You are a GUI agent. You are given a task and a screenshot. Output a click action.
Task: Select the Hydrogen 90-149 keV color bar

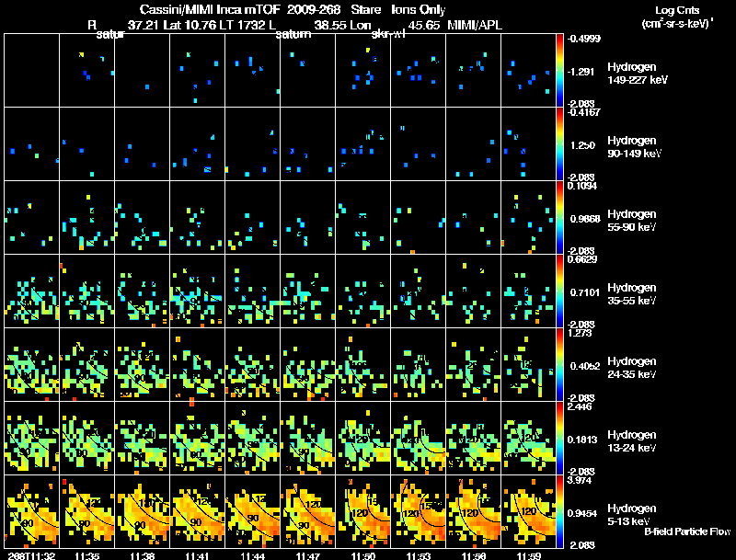559,144
